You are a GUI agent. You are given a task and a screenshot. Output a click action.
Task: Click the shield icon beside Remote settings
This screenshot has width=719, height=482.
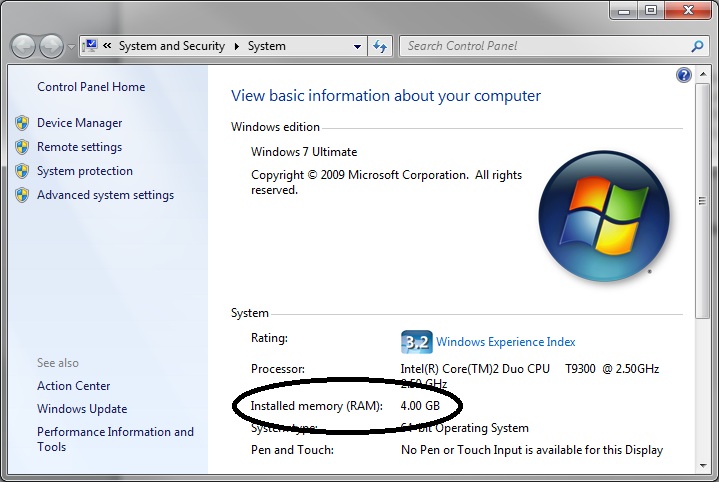[22, 147]
